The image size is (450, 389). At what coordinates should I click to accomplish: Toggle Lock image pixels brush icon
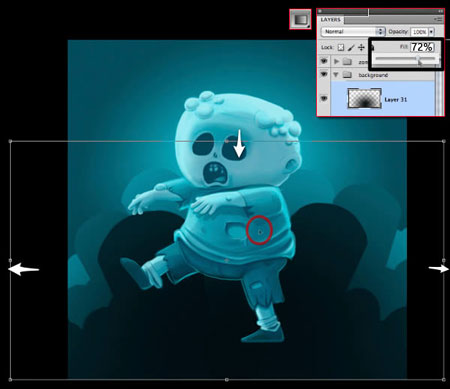[351, 48]
